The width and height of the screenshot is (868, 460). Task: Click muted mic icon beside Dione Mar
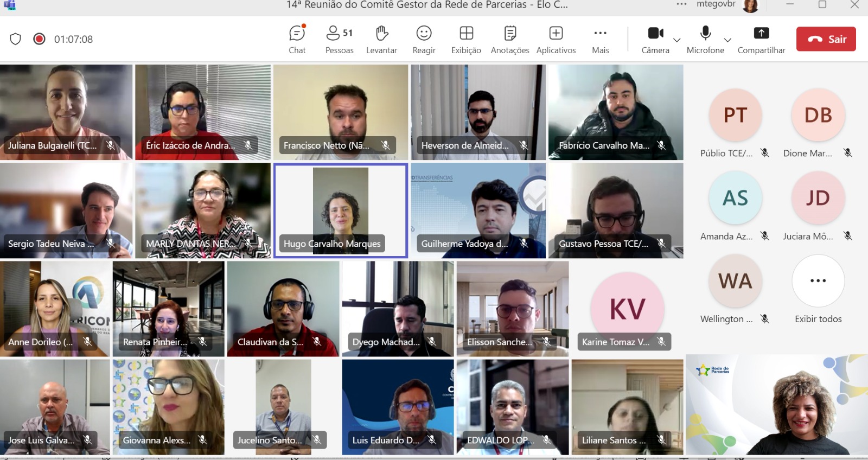(x=848, y=153)
